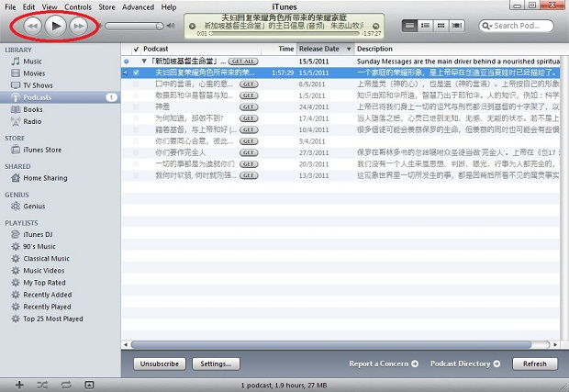
Task: Toggle the artwork viewer icon
Action: coord(89,385)
